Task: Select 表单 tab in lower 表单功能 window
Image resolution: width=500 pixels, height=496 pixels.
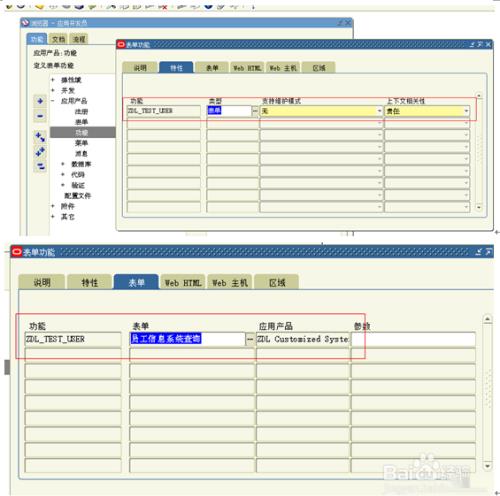Action: pyautogui.click(x=136, y=282)
